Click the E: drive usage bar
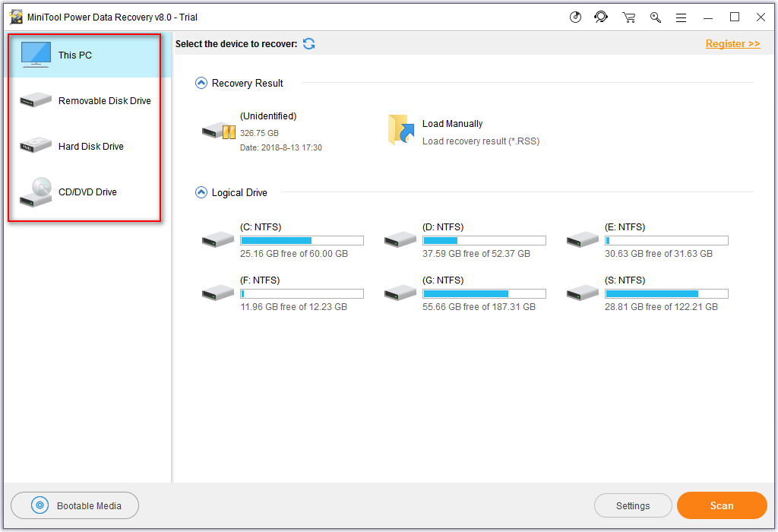Screen dimensions: 778x532 click(x=666, y=241)
